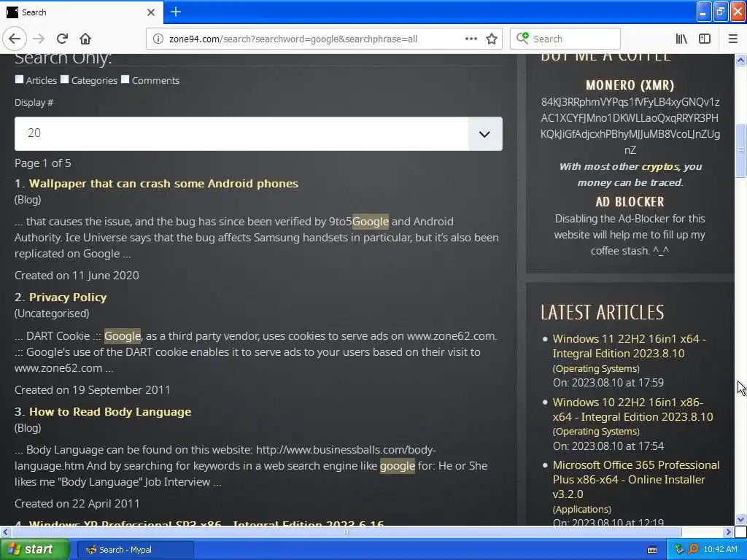Close the Search tab
The image size is (747, 560).
click(151, 12)
